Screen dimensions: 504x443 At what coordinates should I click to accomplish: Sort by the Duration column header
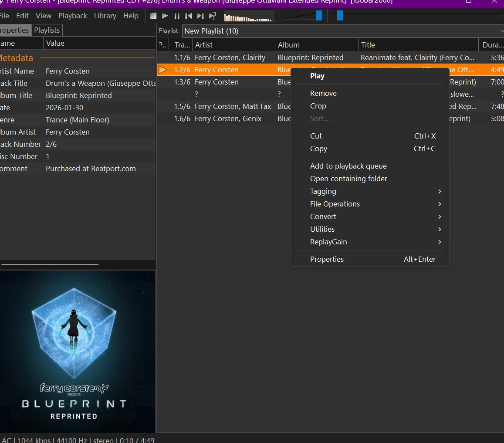point(491,45)
